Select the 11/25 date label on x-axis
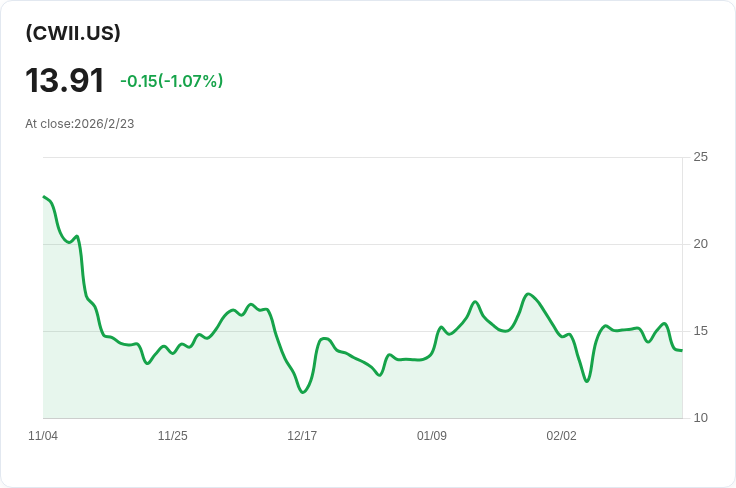The width and height of the screenshot is (736, 488). (x=173, y=436)
